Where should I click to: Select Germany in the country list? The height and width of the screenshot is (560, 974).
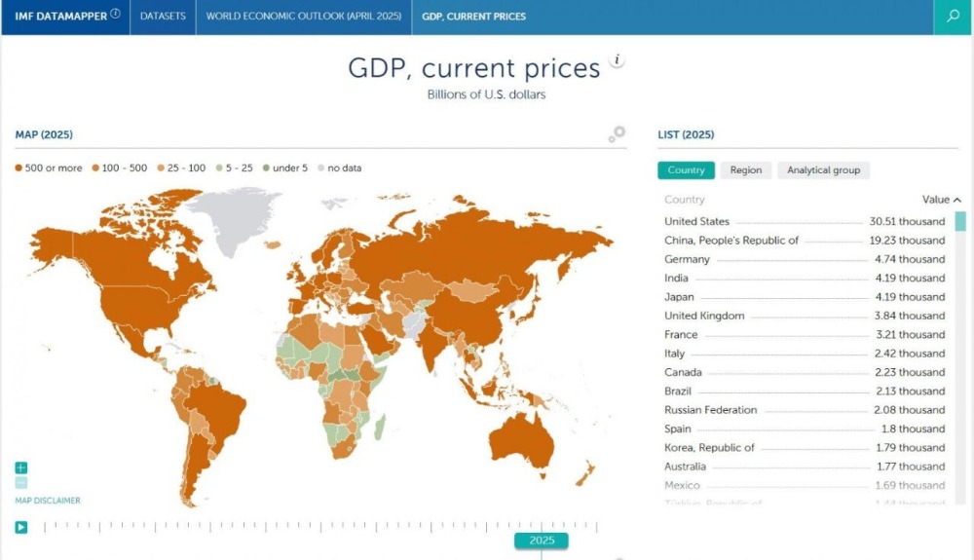tap(687, 259)
